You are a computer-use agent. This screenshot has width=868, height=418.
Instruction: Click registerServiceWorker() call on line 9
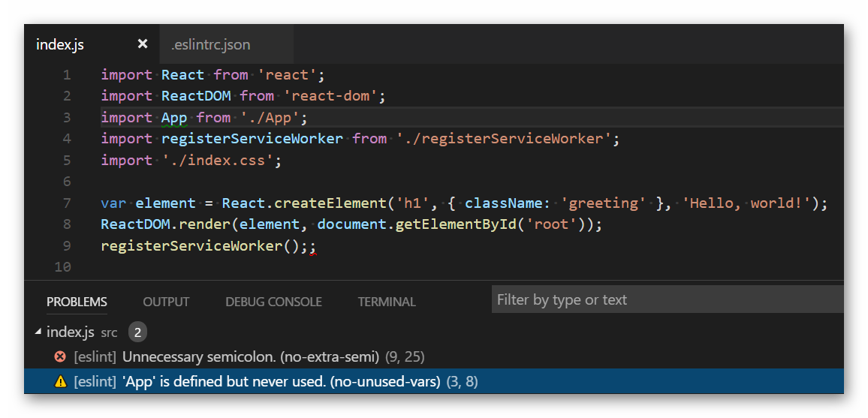tap(200, 247)
